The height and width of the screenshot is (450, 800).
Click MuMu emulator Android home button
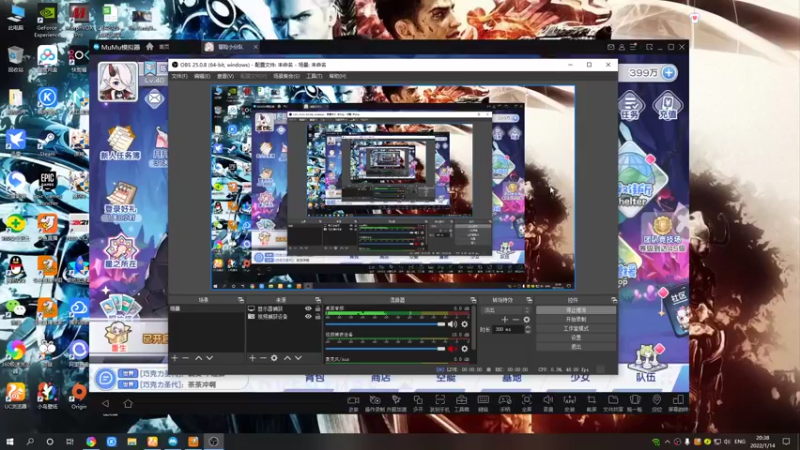pos(128,404)
